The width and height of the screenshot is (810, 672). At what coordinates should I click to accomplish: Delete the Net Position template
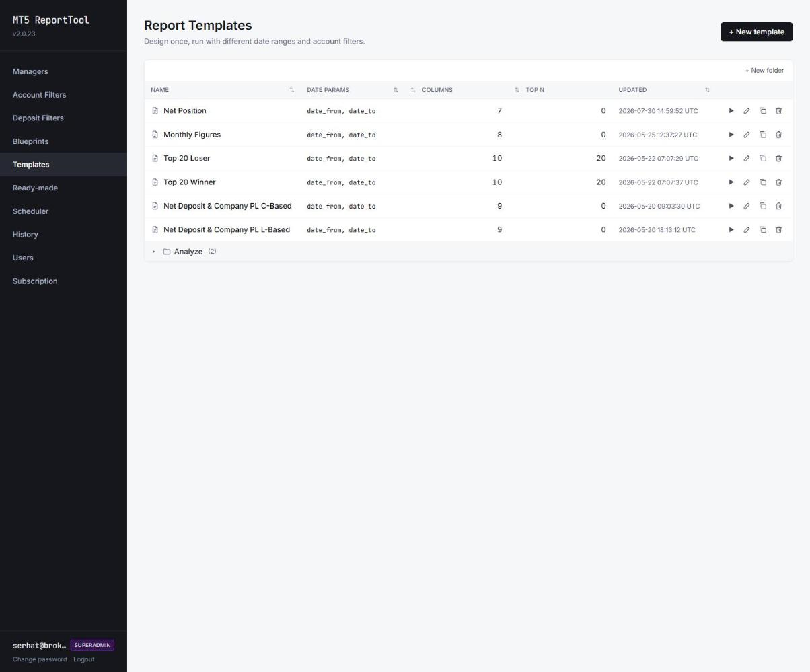pyautogui.click(x=779, y=111)
